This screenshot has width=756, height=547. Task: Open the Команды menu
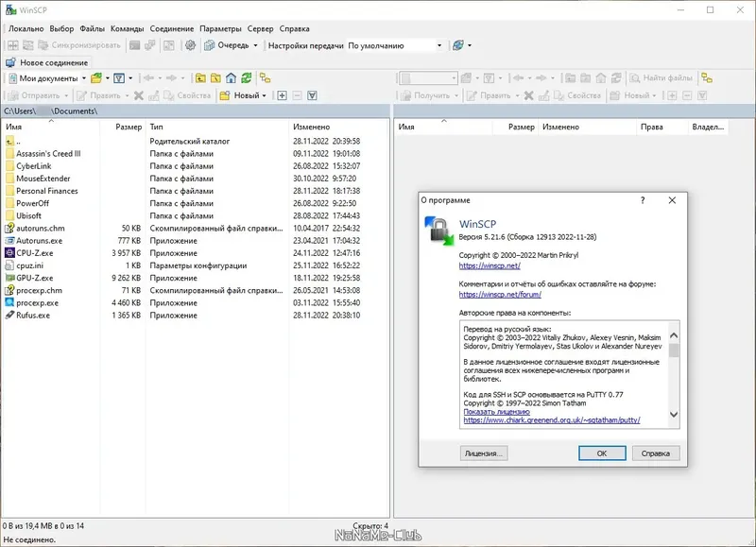(x=128, y=29)
